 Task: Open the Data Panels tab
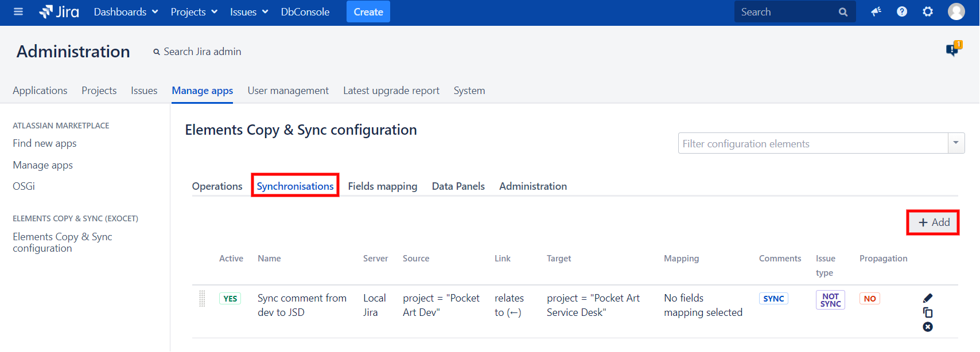(x=458, y=186)
